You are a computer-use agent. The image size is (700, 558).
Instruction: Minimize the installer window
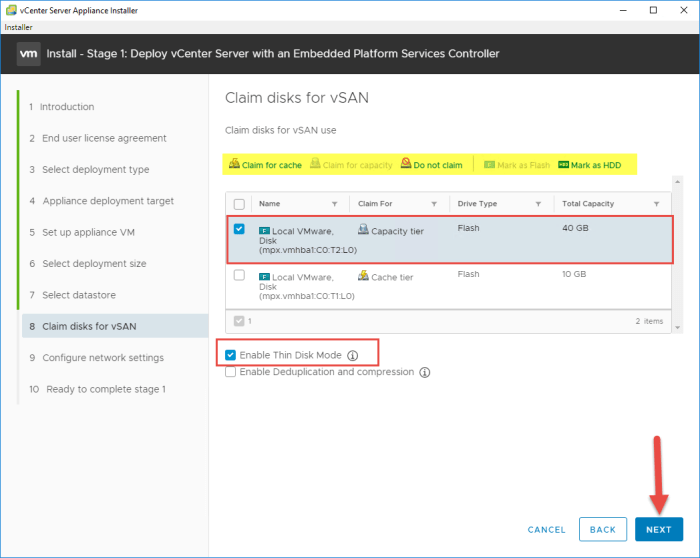pos(623,10)
